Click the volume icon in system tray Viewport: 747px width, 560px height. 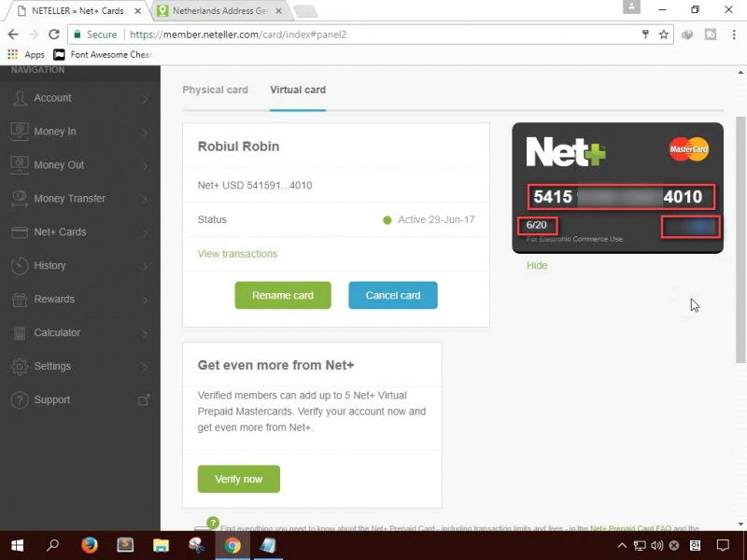(657, 545)
